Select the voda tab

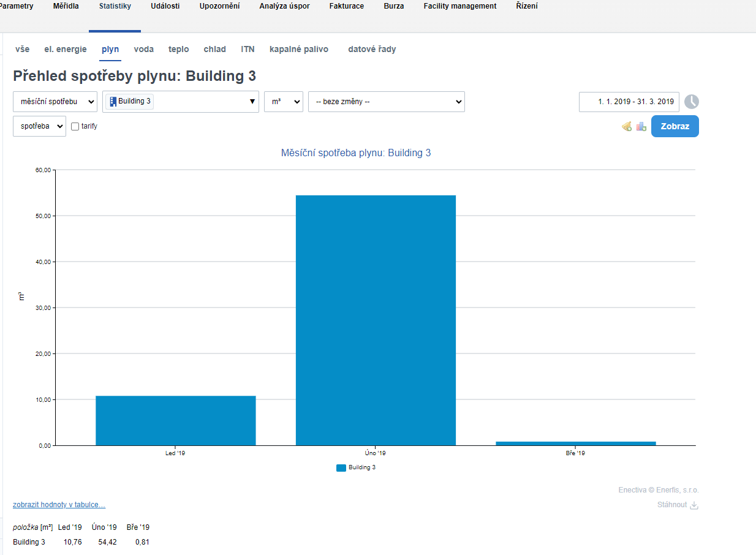coord(143,49)
